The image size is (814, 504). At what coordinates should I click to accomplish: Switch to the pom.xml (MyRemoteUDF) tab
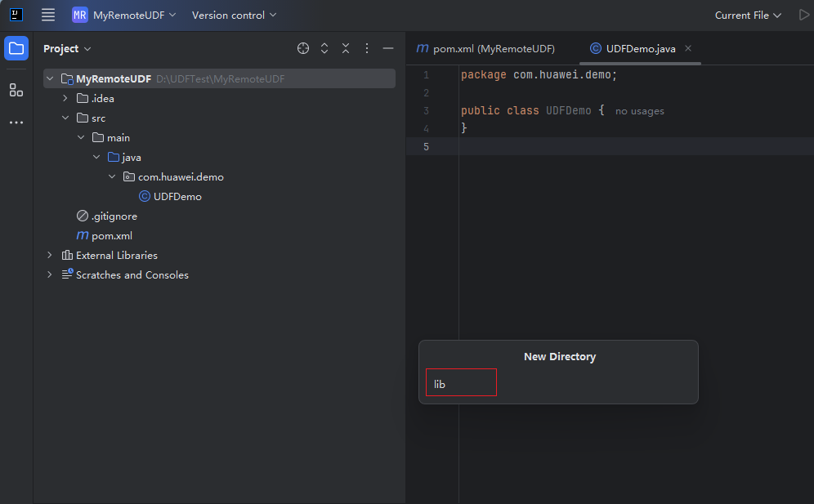(486, 48)
